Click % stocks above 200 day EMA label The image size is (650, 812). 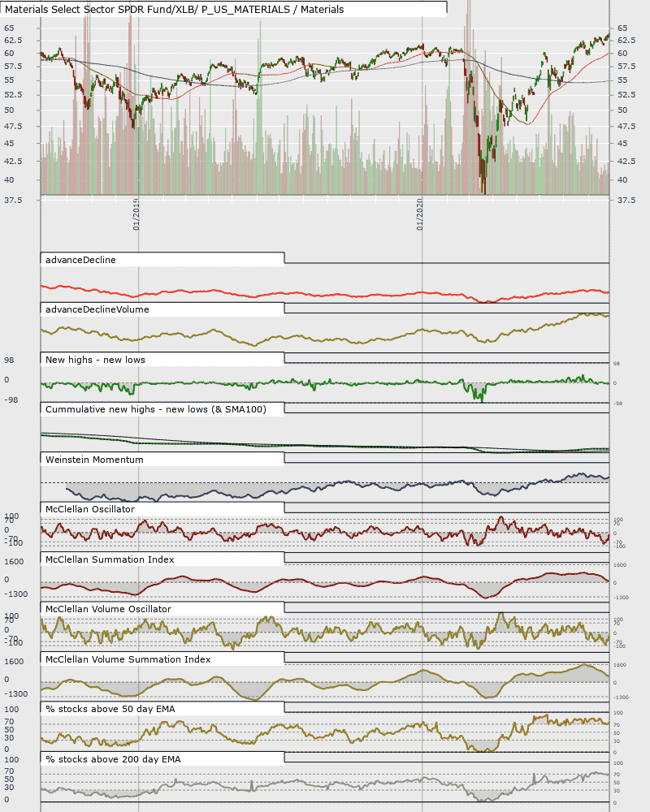113,760
